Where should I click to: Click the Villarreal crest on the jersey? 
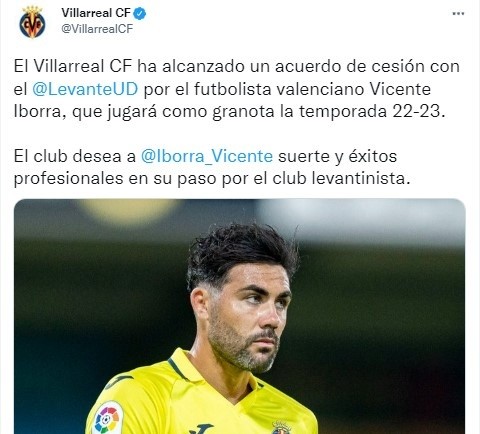coord(281,427)
